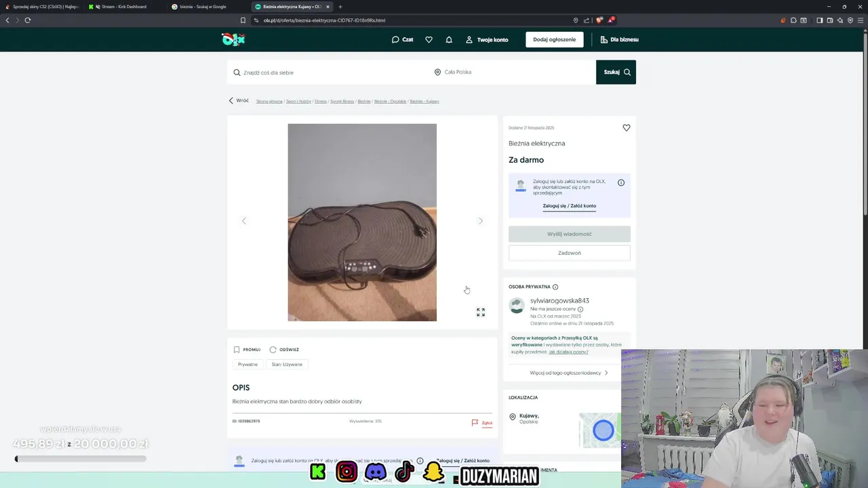The height and width of the screenshot is (488, 868).
Task: Show the previous listing photo
Action: coord(244,221)
